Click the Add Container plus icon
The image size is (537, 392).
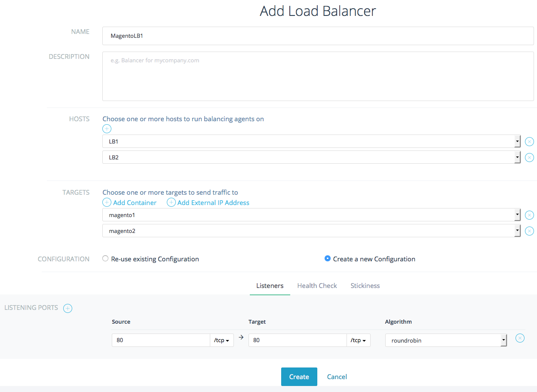click(x=107, y=202)
